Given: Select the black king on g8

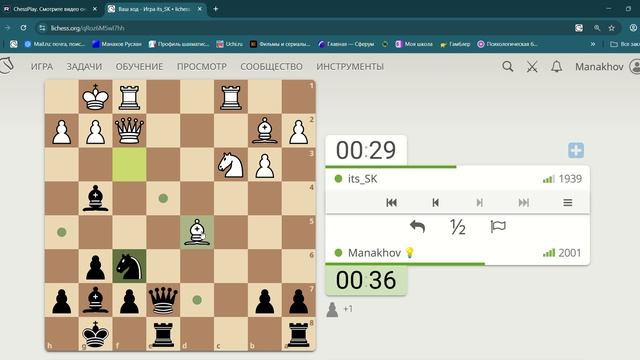Looking at the screenshot, I should tap(96, 334).
